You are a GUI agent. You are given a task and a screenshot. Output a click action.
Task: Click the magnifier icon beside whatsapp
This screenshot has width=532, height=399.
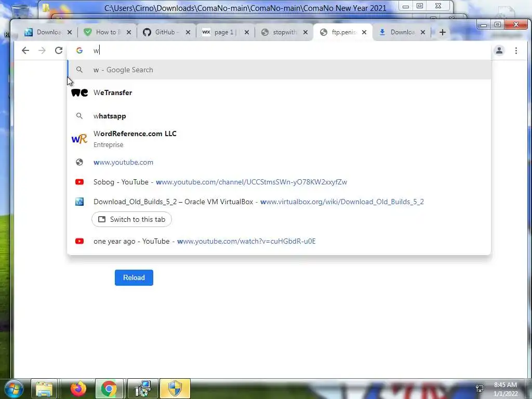pos(79,116)
